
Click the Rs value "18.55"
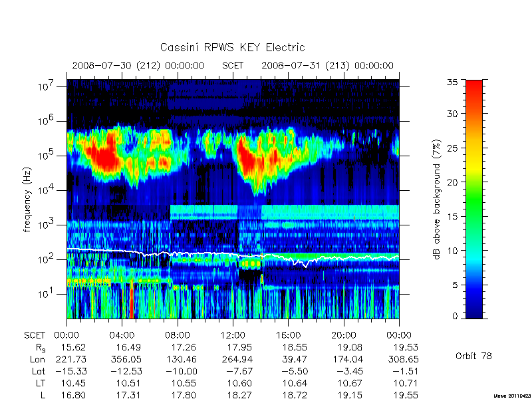[295, 348]
